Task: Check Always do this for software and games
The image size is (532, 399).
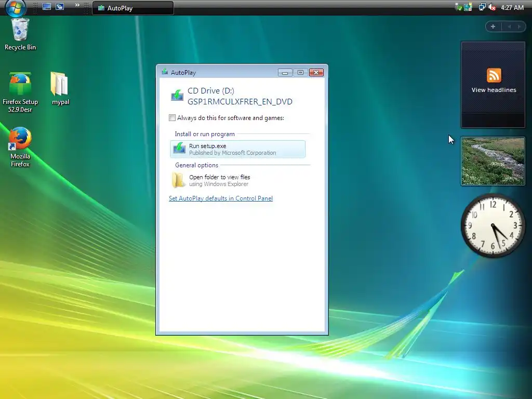Action: (172, 118)
